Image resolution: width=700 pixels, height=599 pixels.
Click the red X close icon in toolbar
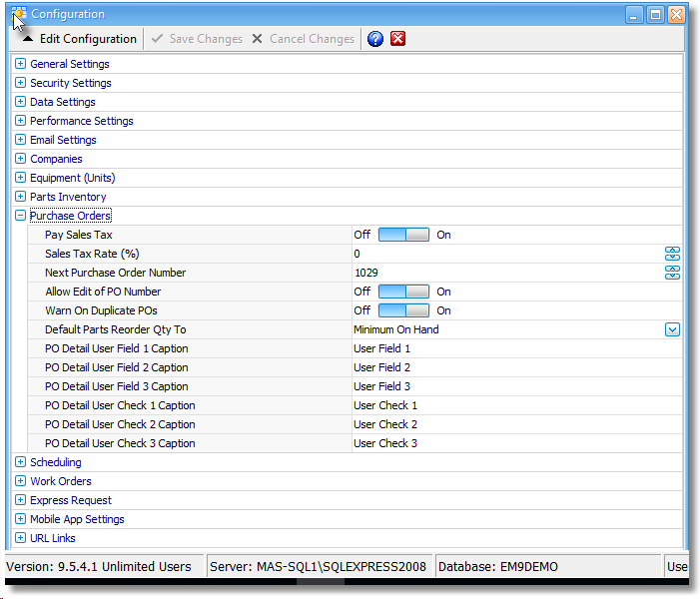[397, 38]
